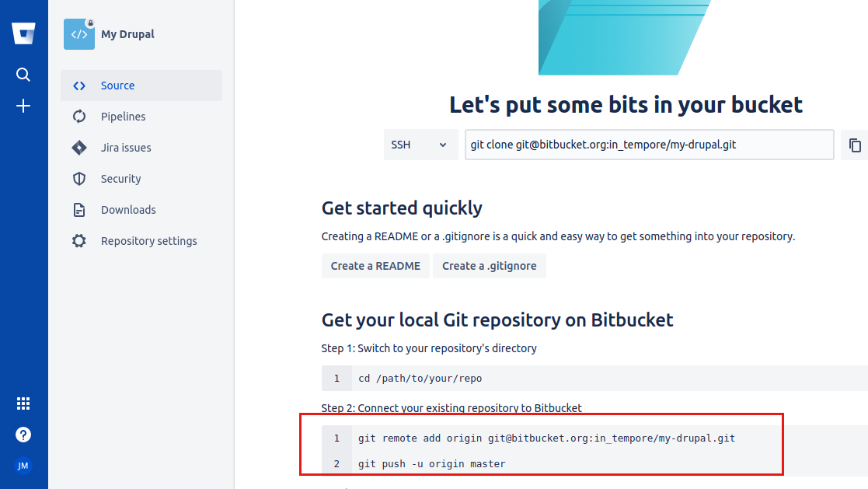Click the Downloads document icon

pyautogui.click(x=79, y=210)
